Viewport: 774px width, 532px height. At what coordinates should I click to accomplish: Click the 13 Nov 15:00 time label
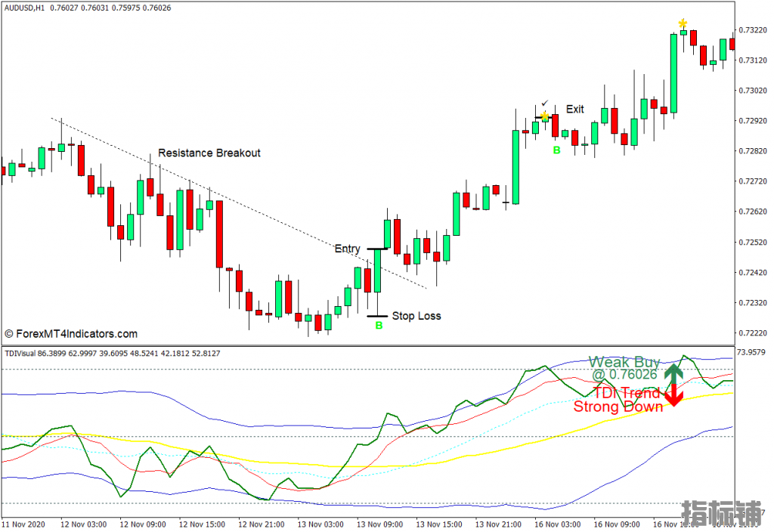[439, 524]
